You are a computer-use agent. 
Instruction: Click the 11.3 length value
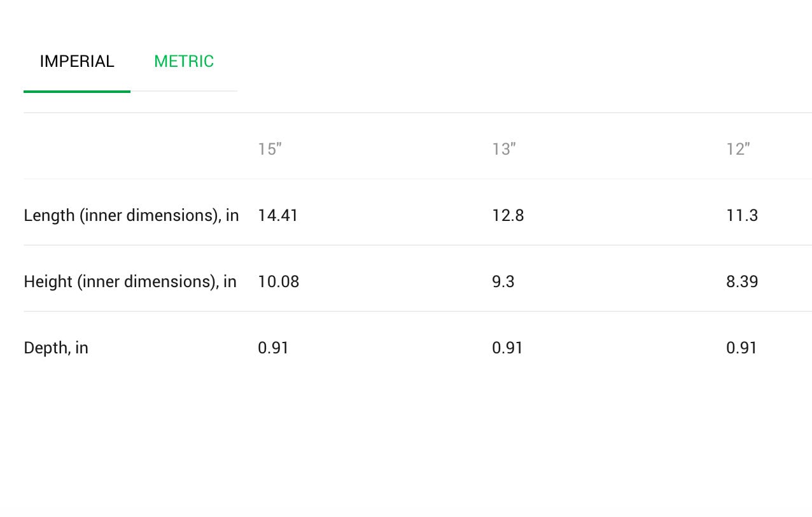(742, 215)
